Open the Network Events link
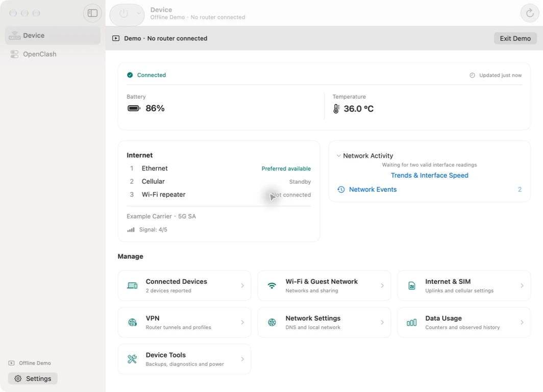This screenshot has height=392, width=543. coord(373,189)
